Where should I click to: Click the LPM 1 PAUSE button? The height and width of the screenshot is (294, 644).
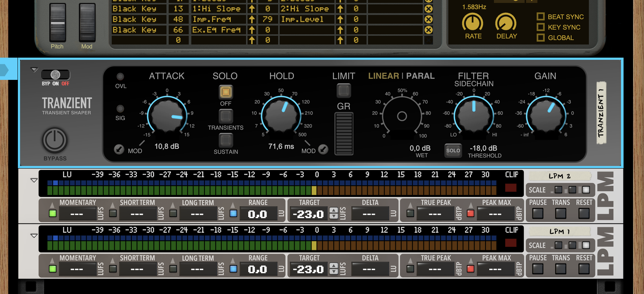[x=538, y=269]
